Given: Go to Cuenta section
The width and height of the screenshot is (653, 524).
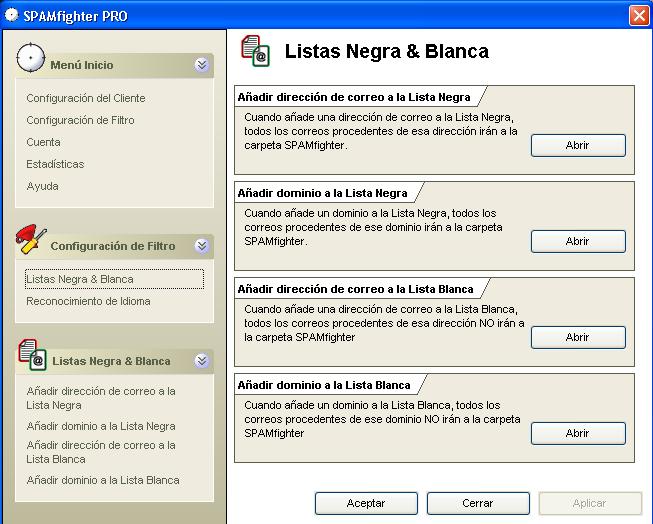Looking at the screenshot, I should coord(43,142).
